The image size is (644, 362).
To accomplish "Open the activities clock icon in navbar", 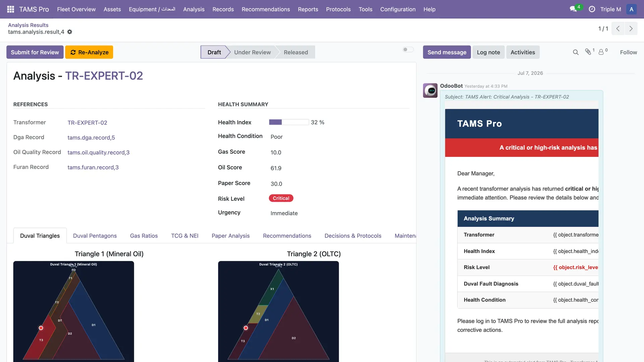I will coord(592,9).
